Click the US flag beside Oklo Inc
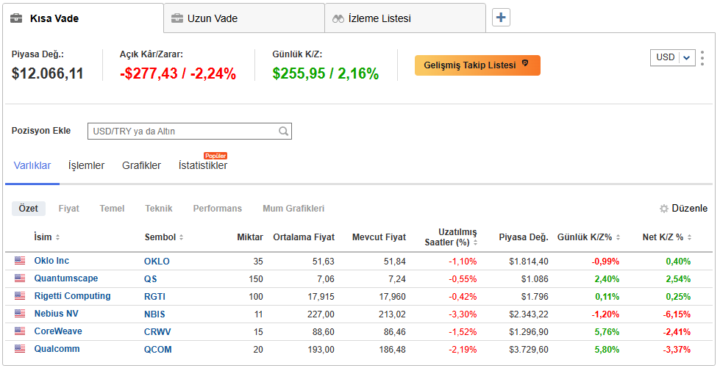The width and height of the screenshot is (720, 371). point(20,261)
